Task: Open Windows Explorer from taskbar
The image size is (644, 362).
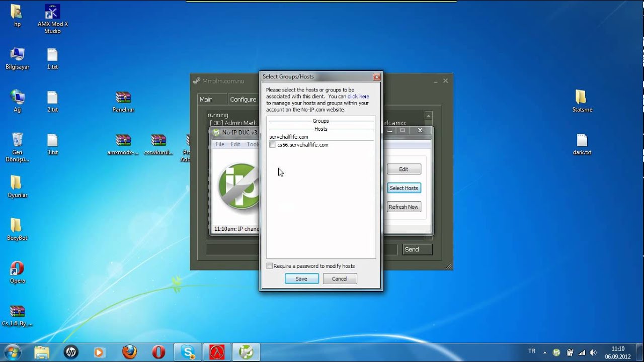Action: (42, 352)
